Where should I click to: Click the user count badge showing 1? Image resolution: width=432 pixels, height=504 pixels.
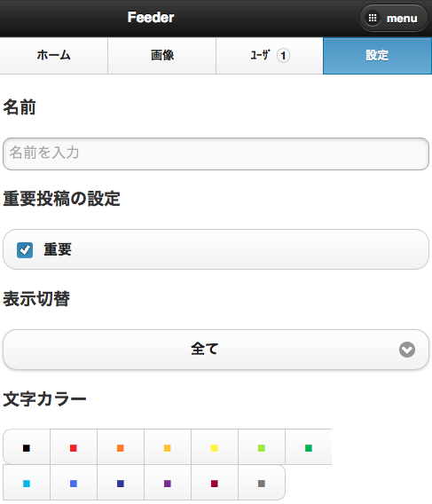pos(283,56)
